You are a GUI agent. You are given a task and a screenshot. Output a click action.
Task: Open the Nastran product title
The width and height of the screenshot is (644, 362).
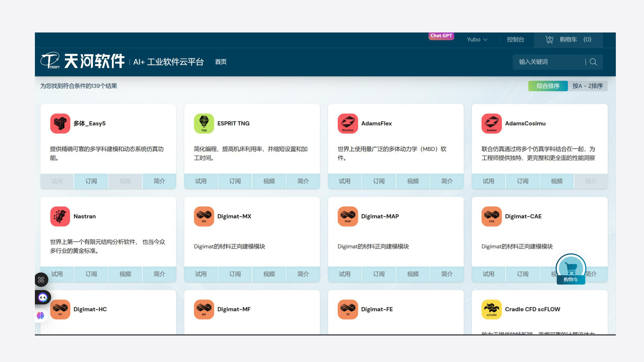point(85,216)
